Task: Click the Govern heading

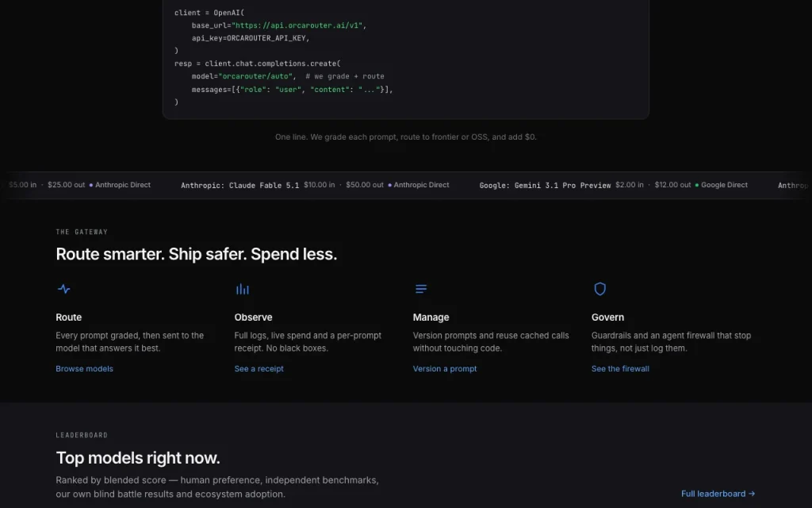Action: pos(608,317)
